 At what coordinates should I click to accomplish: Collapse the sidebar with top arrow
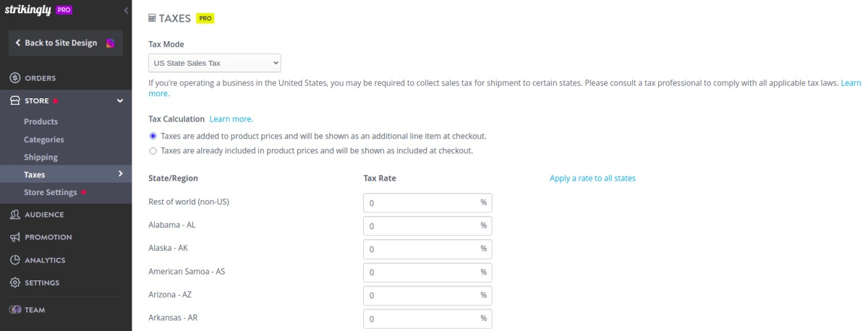[127, 11]
